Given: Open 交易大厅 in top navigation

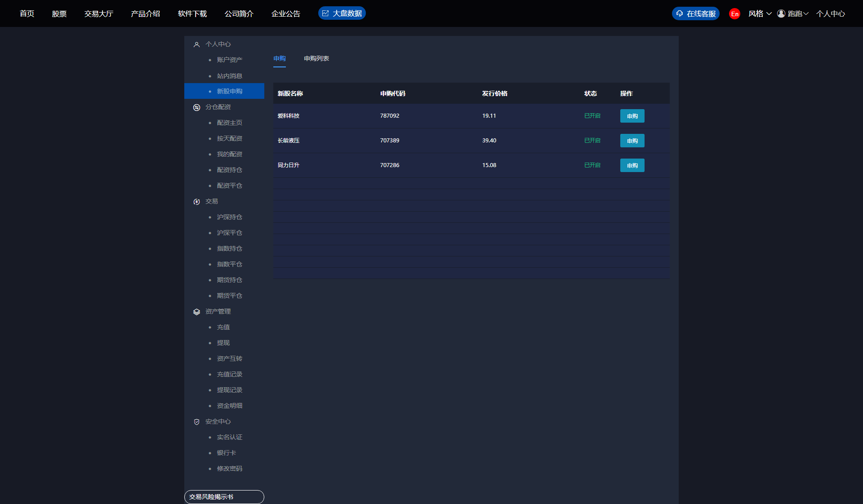Looking at the screenshot, I should point(99,14).
